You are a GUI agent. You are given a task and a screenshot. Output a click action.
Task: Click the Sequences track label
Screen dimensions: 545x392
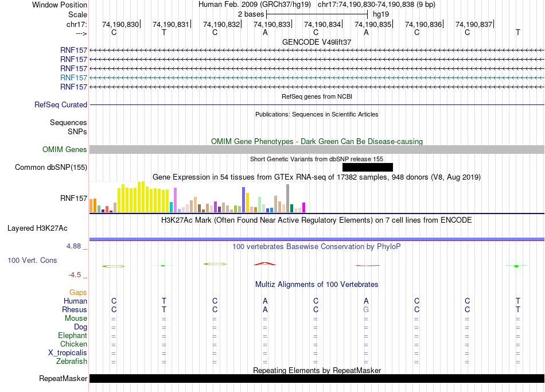point(68,122)
